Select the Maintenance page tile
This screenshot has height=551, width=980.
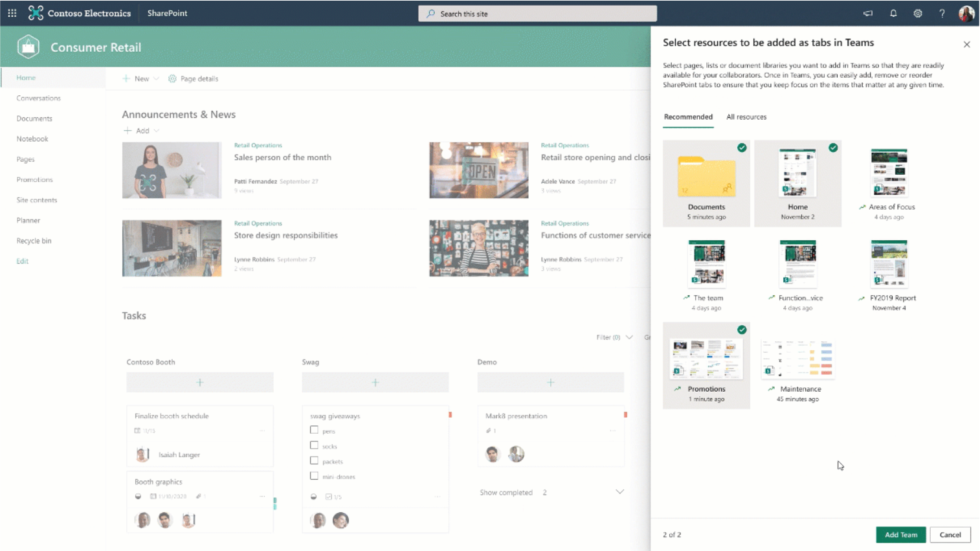click(797, 365)
